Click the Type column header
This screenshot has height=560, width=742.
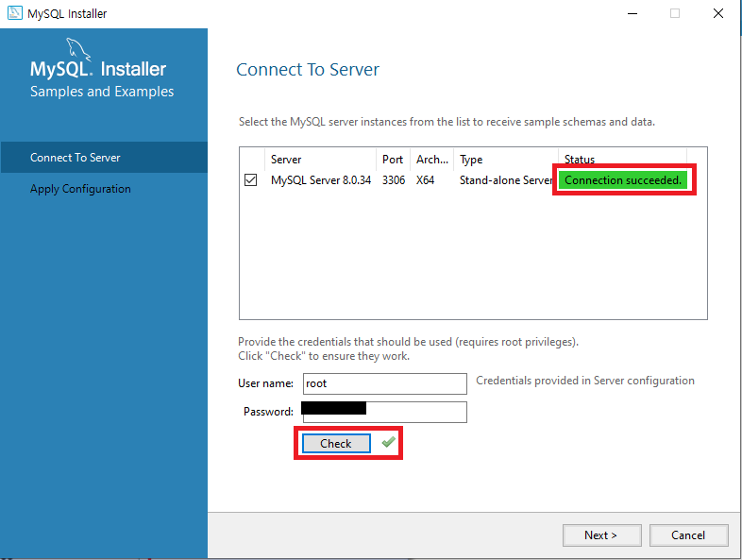506,160
